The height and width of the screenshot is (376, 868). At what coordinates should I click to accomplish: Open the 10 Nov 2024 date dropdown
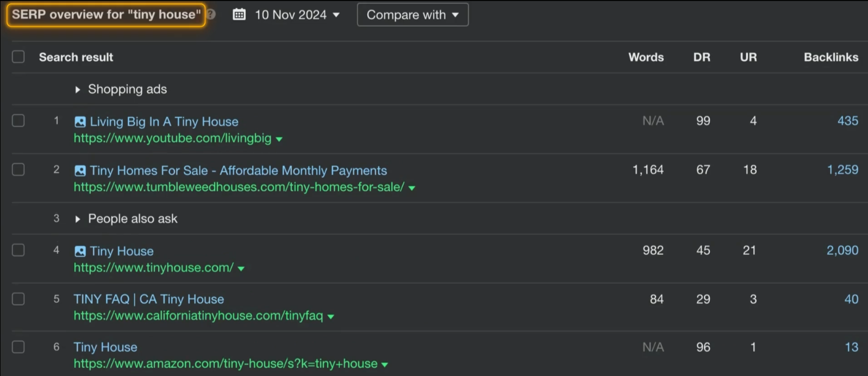point(297,15)
